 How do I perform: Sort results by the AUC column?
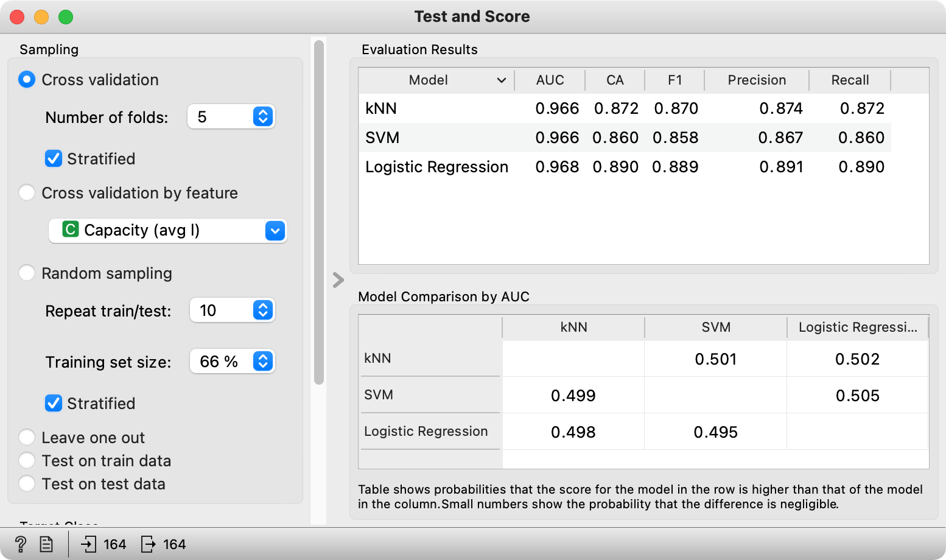pyautogui.click(x=550, y=80)
